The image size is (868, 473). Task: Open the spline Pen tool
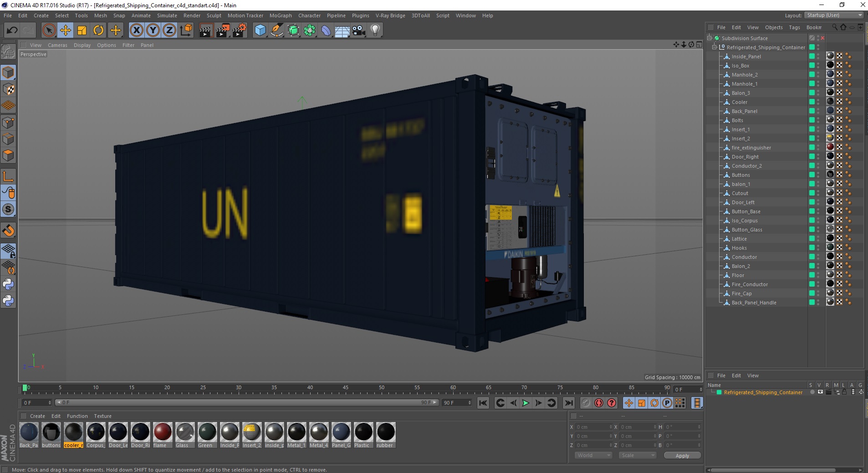(x=277, y=31)
